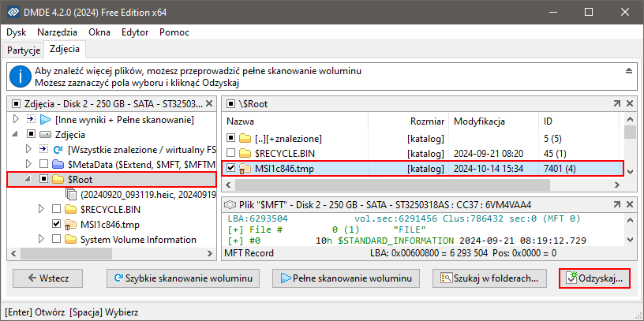Open the Narzędzia menu
The height and width of the screenshot is (321, 644).
57,32
